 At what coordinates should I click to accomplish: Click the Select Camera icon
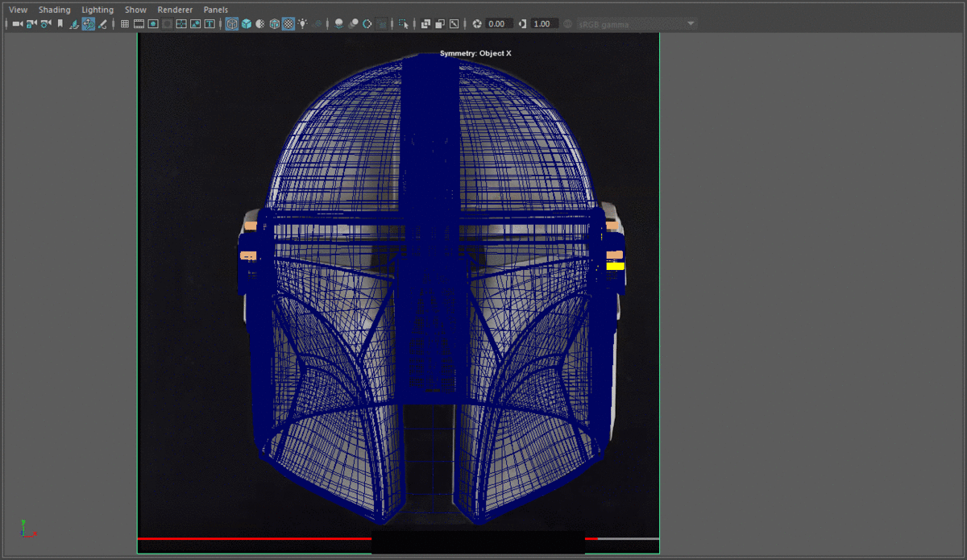pyautogui.click(x=18, y=24)
